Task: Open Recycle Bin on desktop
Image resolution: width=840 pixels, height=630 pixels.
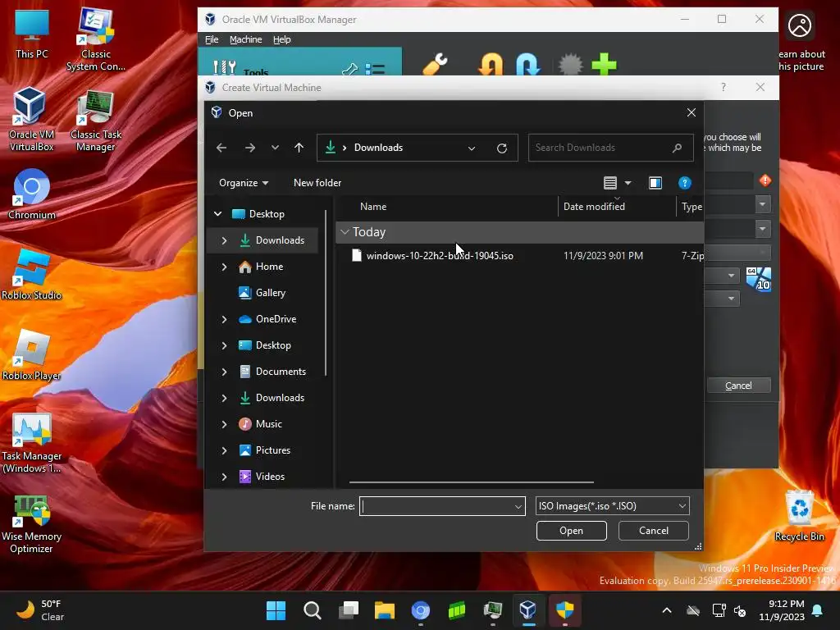Action: click(x=799, y=516)
